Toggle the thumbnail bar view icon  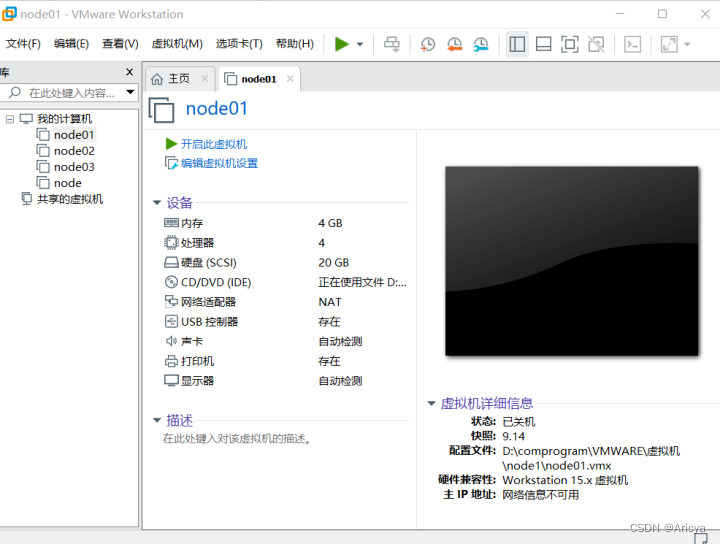coord(544,45)
